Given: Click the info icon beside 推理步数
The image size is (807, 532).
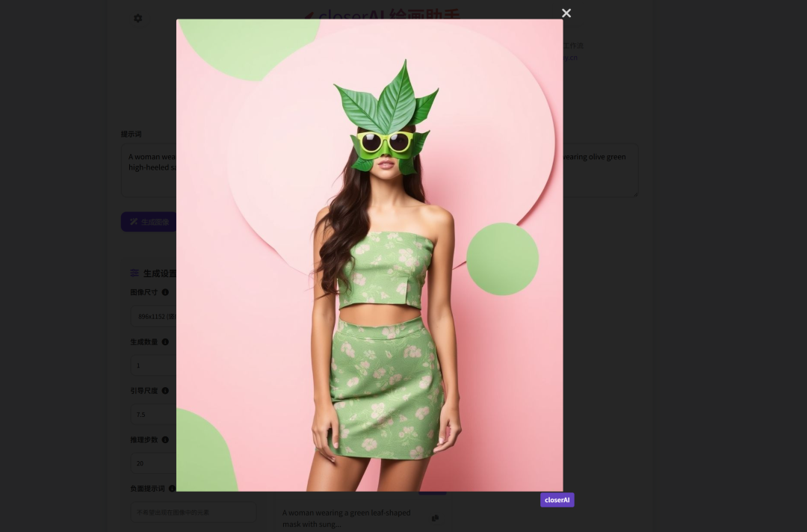Looking at the screenshot, I should coord(165,440).
